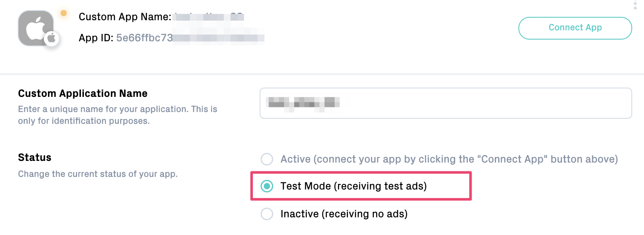Click the large Apple app icon

36,28
